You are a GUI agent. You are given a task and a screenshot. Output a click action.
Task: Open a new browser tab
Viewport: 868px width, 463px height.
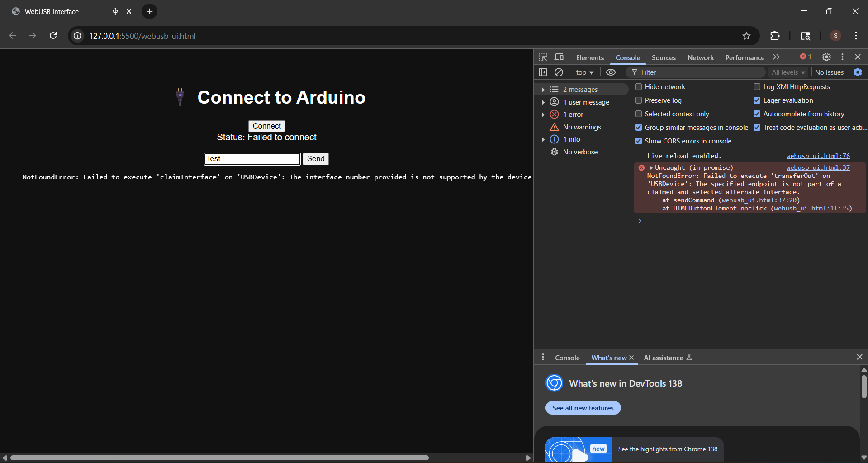point(150,11)
